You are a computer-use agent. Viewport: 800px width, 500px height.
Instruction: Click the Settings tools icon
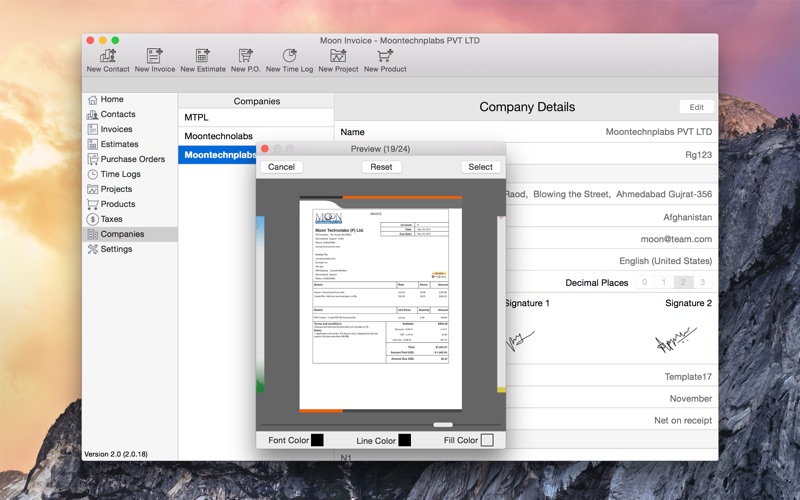click(x=92, y=249)
